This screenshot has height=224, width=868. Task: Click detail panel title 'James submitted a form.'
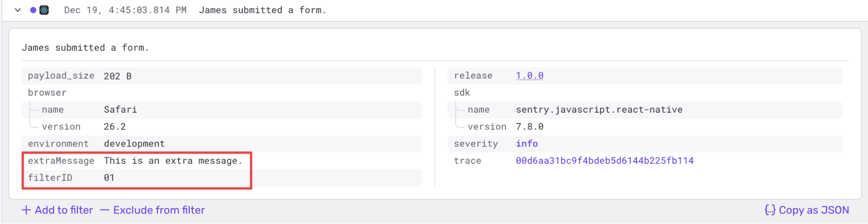click(x=86, y=48)
